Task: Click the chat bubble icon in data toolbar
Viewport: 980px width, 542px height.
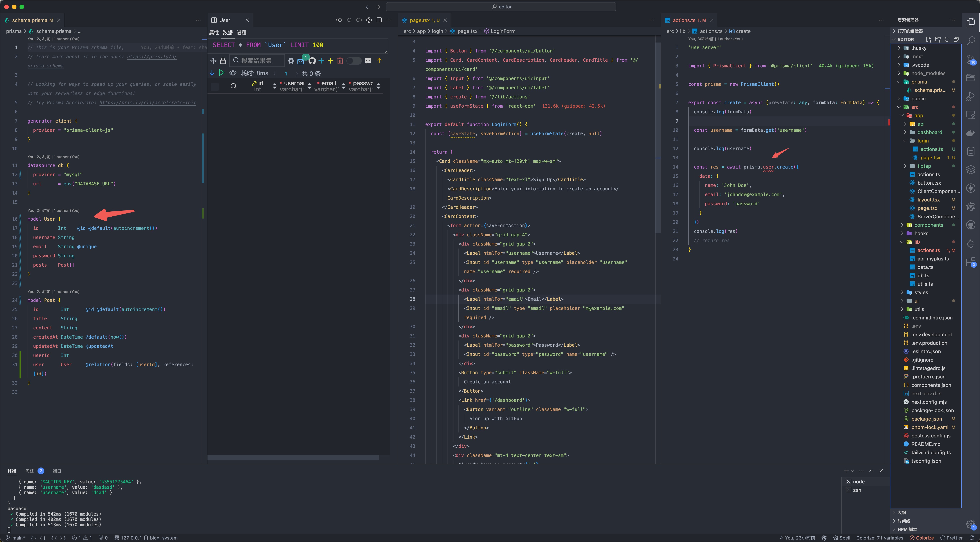Action: pyautogui.click(x=368, y=61)
